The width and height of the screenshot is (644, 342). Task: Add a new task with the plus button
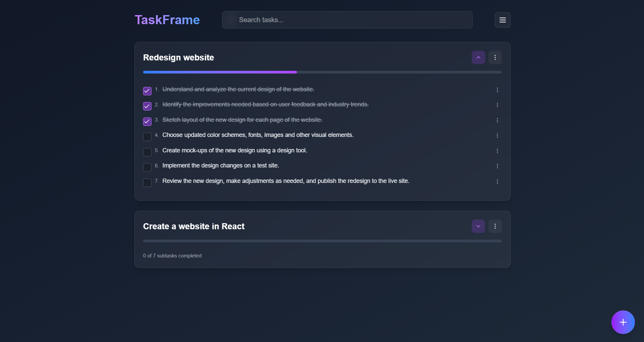point(623,322)
